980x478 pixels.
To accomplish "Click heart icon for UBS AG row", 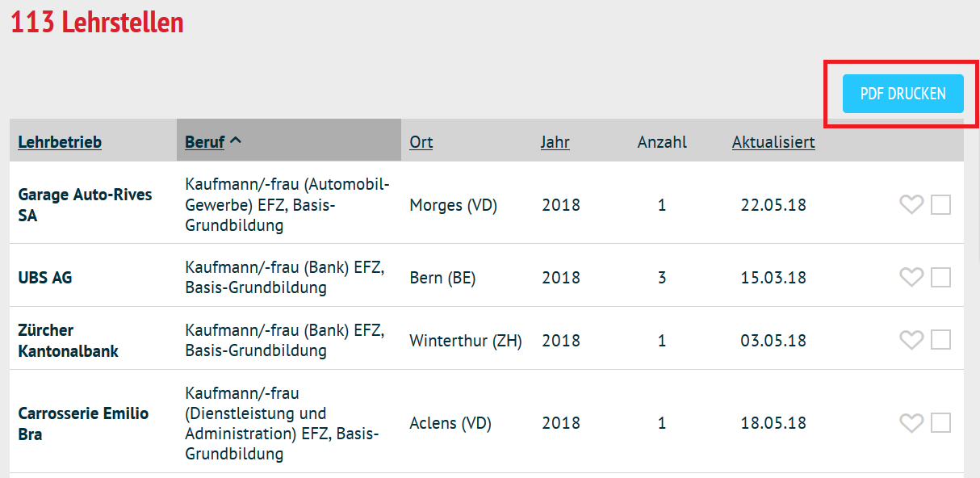I will pos(911,278).
